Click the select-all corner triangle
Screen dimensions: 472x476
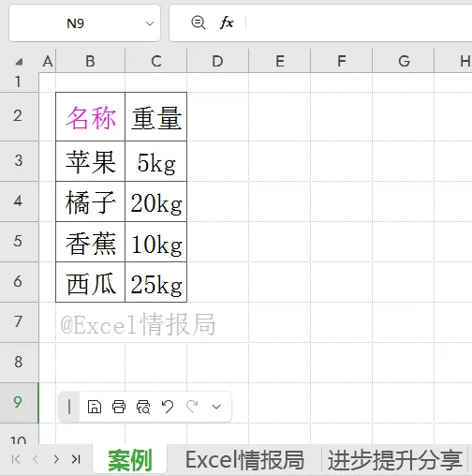coord(19,62)
